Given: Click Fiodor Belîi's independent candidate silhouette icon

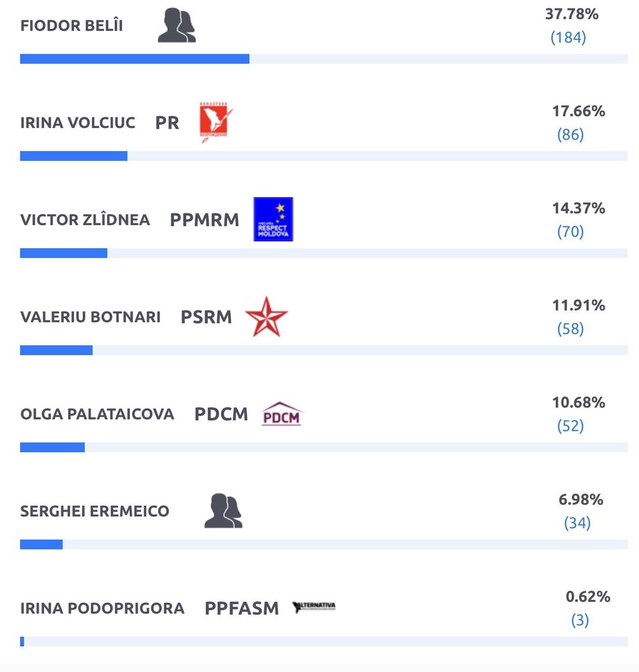Looking at the screenshot, I should [x=176, y=26].
